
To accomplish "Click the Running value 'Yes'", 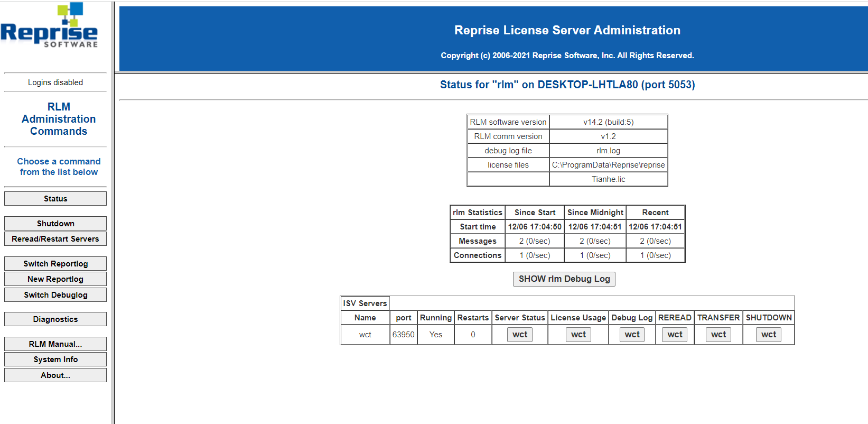I will point(436,335).
